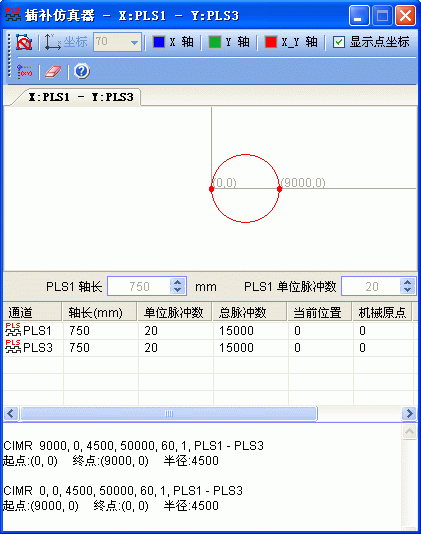The height and width of the screenshot is (534, 421).
Task: Click the PLS1 单位脉冲数 input field
Action: pos(371,286)
